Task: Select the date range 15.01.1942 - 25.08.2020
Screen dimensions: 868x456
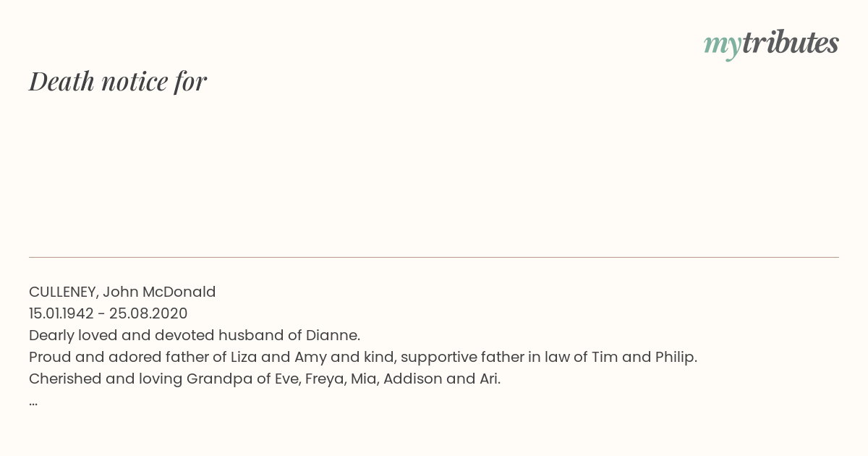Action: click(109, 313)
